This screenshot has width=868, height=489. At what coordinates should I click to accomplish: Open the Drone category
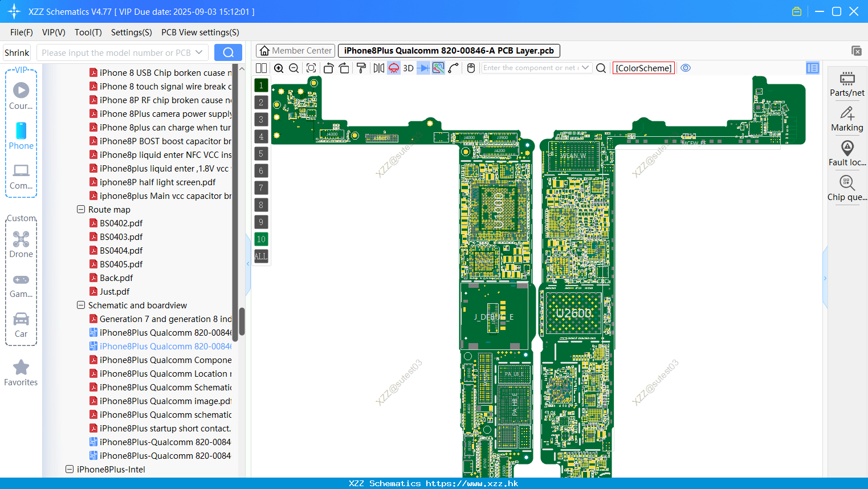coord(21,244)
